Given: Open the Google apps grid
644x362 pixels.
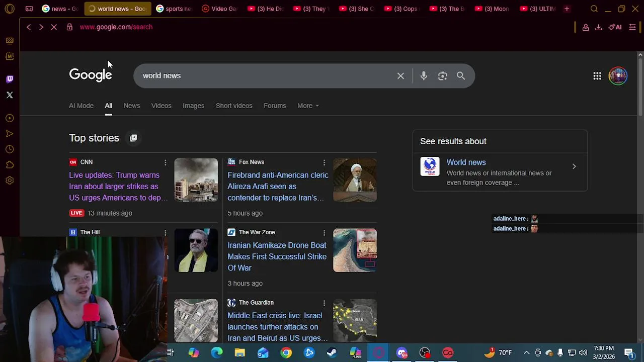Looking at the screenshot, I should 597,76.
